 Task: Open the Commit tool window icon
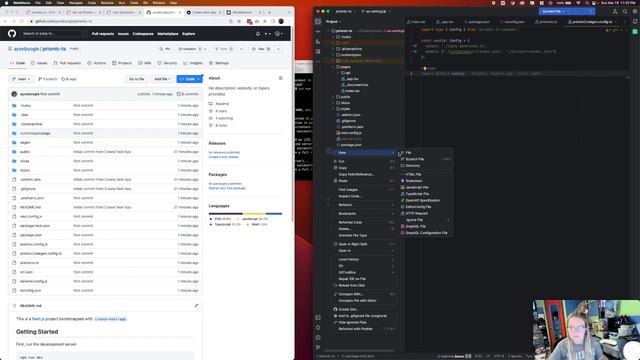pos(318,31)
